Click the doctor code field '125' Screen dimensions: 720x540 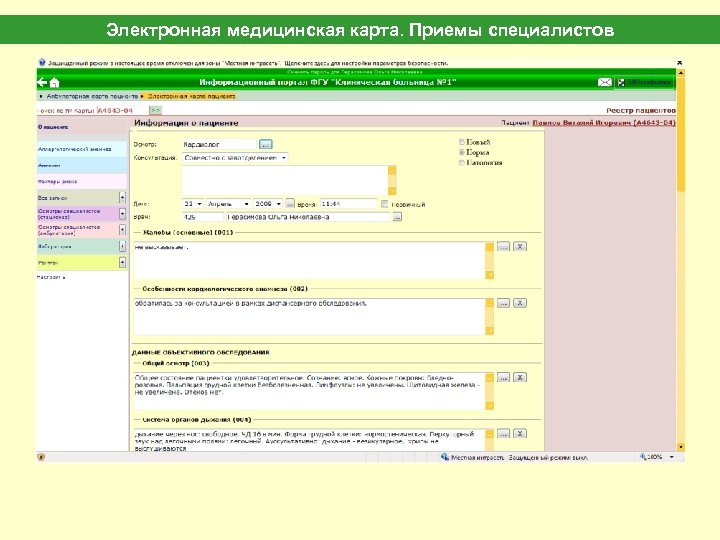[x=202, y=217]
